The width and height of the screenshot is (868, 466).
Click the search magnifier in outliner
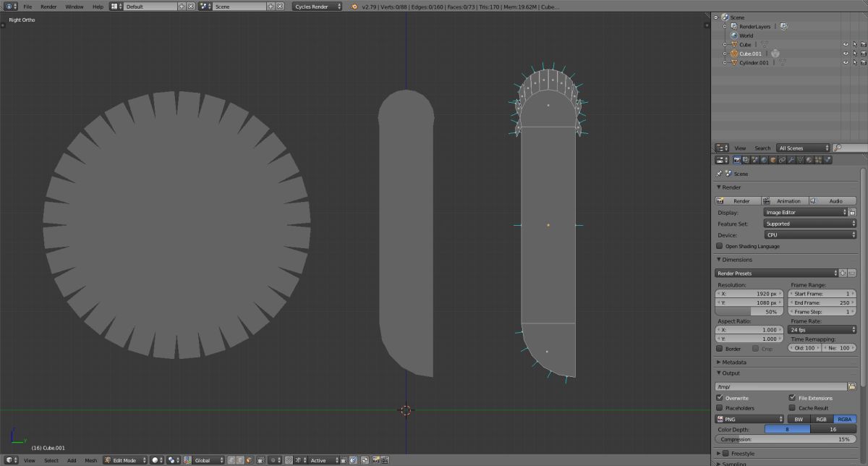click(837, 148)
